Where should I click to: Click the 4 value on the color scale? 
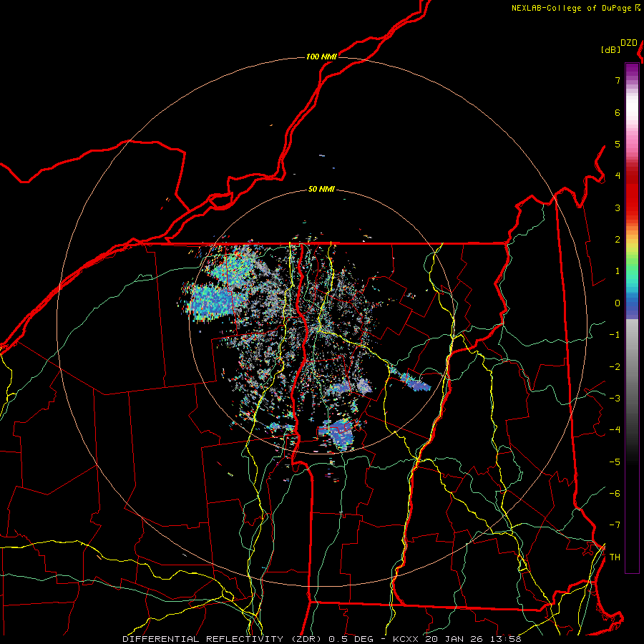point(618,176)
